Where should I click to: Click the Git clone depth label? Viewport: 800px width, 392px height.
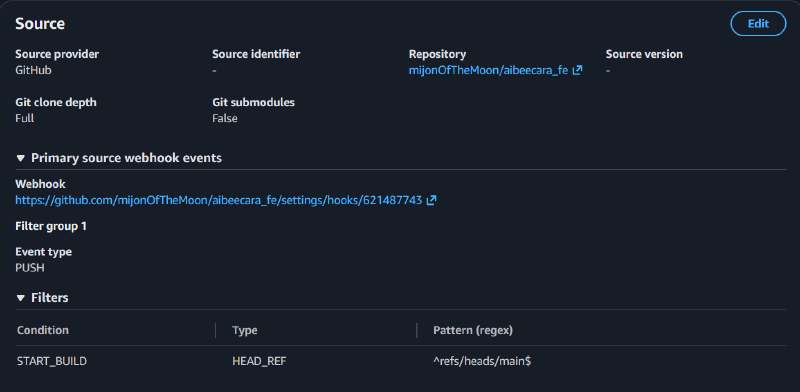56,102
